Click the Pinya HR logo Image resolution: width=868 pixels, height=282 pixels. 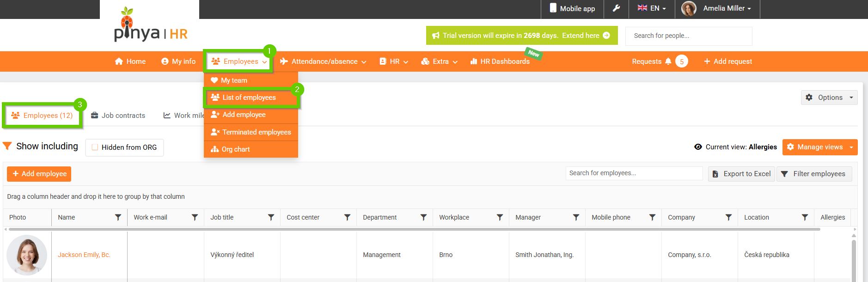[x=151, y=25]
